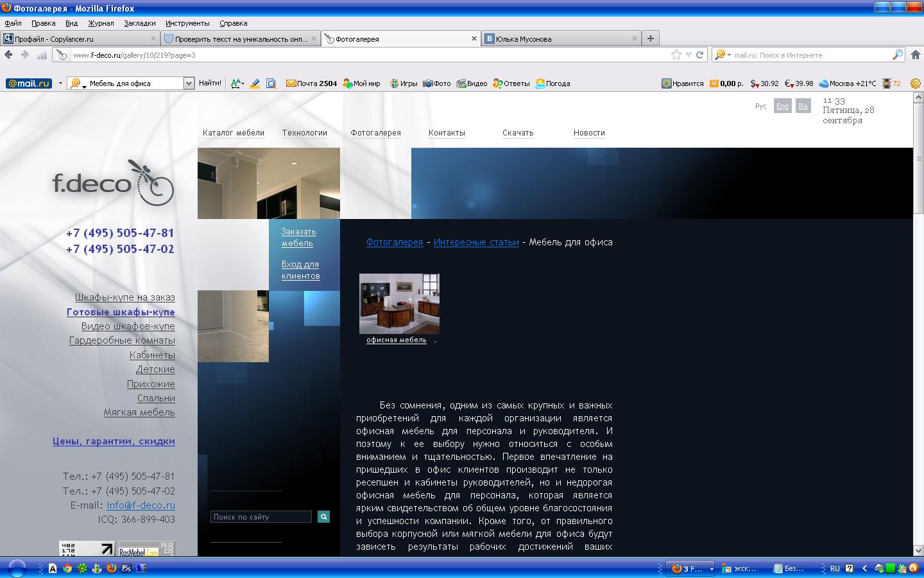924x578 pixels.
Task: Open Гардеробные комнаты in sidebar
Action: [122, 340]
